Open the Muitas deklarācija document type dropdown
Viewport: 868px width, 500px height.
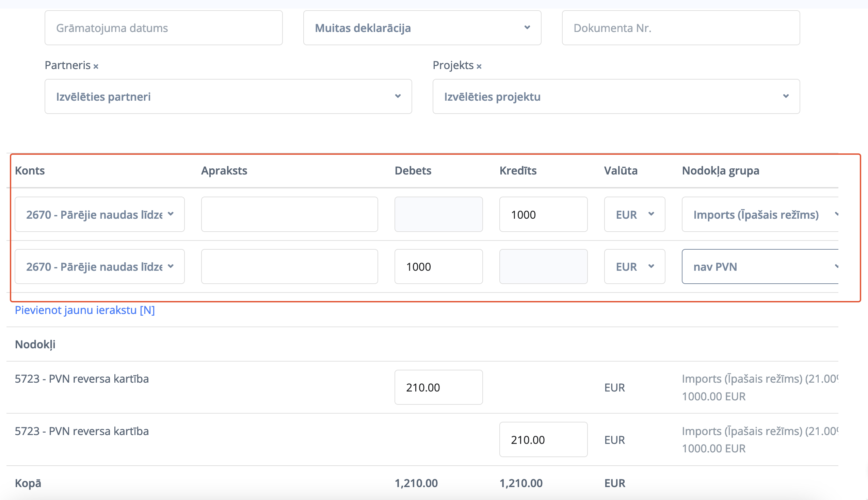(422, 28)
